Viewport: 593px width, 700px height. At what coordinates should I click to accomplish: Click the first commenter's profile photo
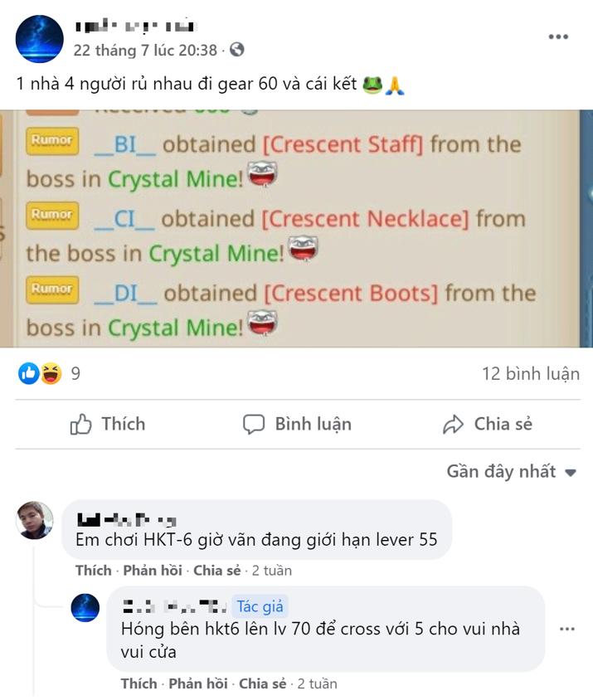point(35,520)
